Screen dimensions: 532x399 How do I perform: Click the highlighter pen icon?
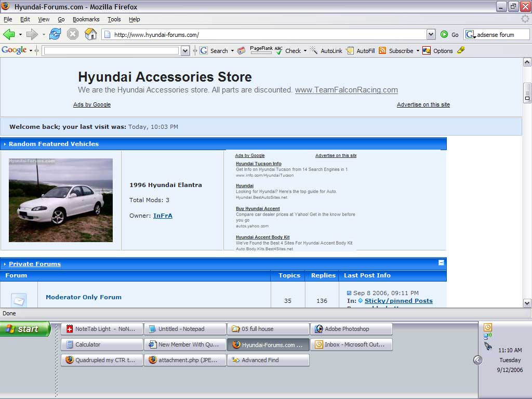point(461,50)
